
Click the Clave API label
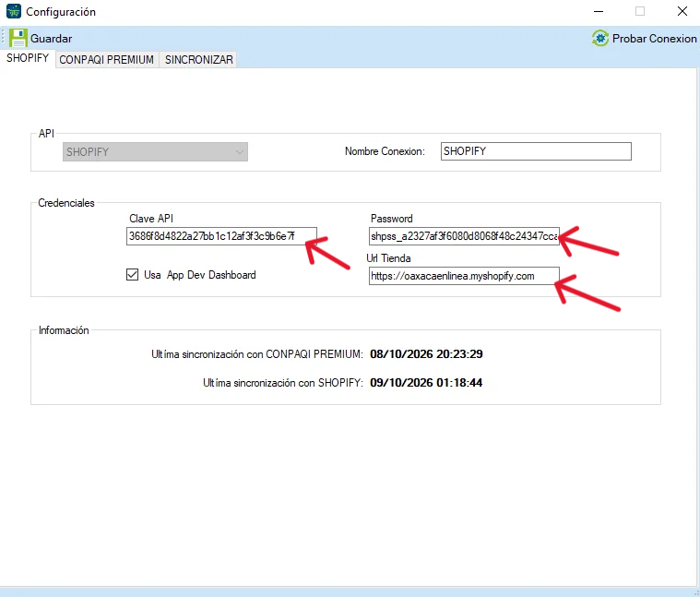click(151, 219)
